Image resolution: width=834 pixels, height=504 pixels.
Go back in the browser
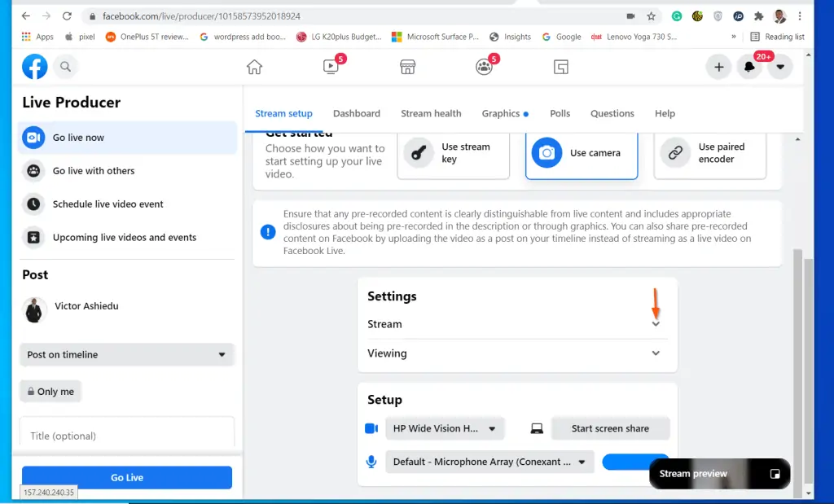[x=25, y=16]
